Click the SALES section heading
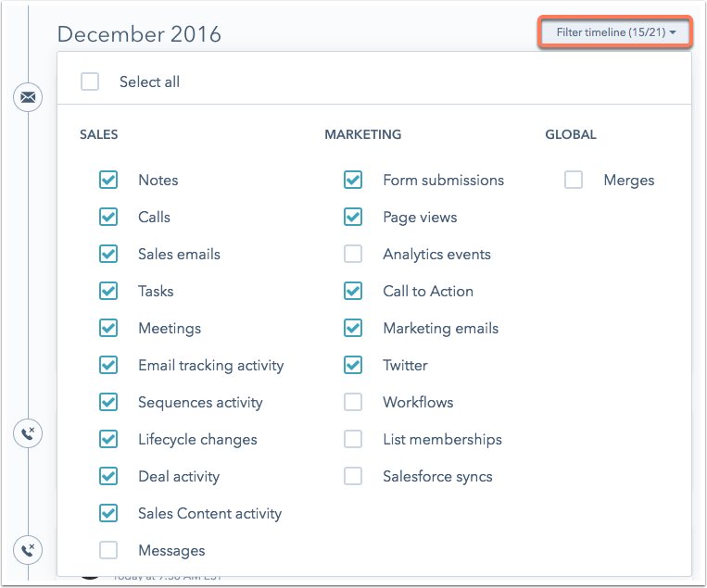The width and height of the screenshot is (707, 588). pos(99,134)
